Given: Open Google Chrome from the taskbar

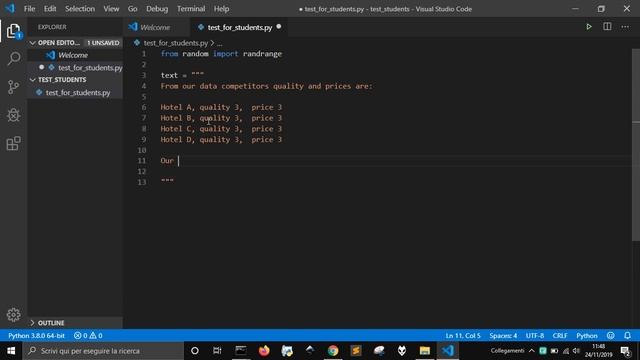Looking at the screenshot, I should 333,351.
